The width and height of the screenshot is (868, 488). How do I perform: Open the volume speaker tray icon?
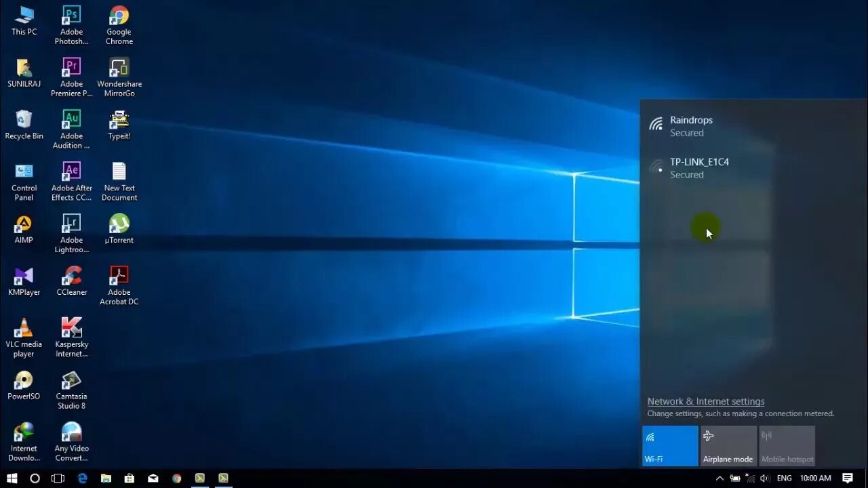point(765,479)
